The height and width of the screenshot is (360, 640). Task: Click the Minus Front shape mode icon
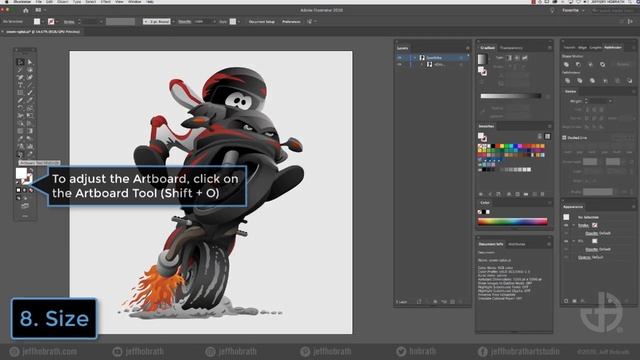(578, 64)
